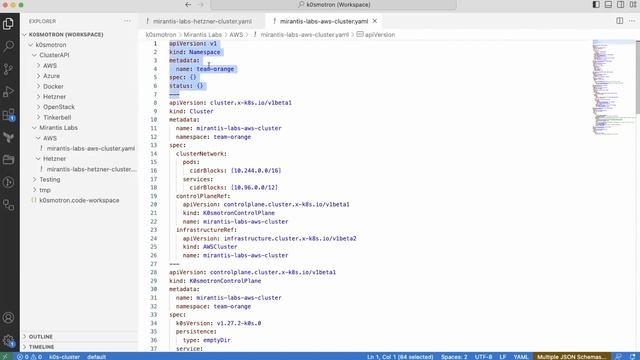The image size is (640, 360).
Task: Expand the AWS folder under ClusterAPI
Action: (x=50, y=66)
